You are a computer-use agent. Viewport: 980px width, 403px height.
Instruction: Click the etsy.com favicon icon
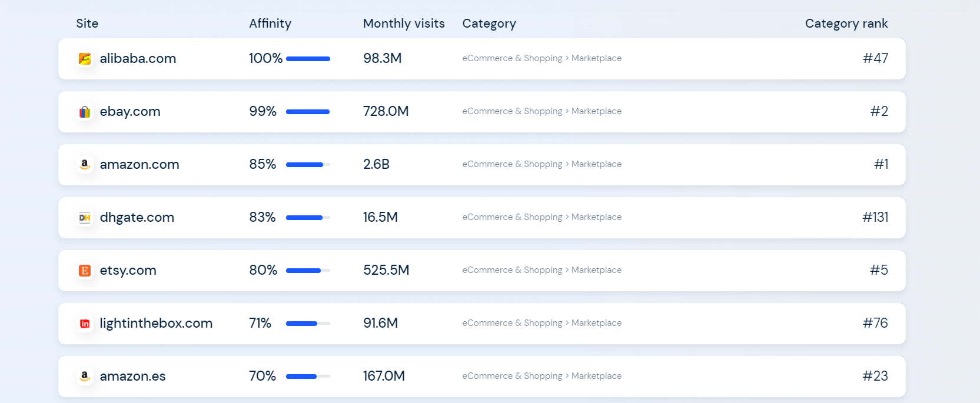click(85, 271)
